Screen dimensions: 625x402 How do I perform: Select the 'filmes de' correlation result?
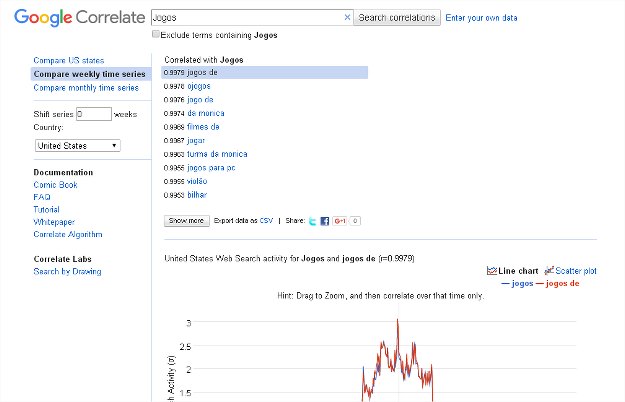pyautogui.click(x=203, y=127)
